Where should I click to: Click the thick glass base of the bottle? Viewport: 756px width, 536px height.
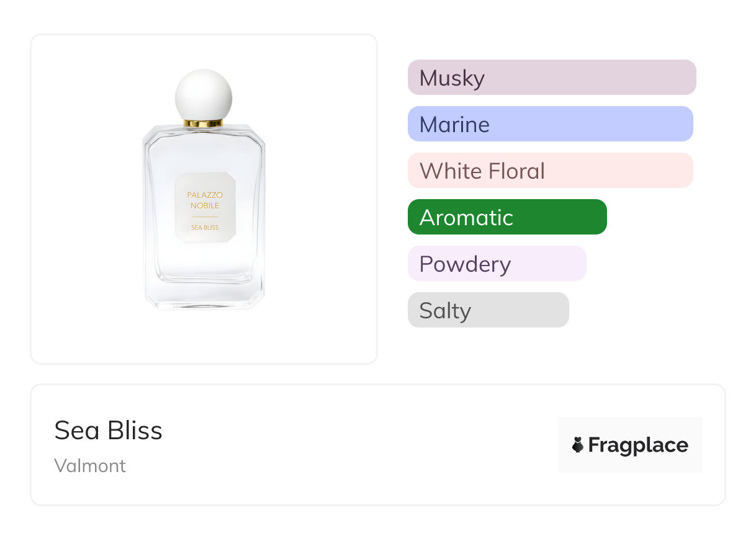point(205,295)
